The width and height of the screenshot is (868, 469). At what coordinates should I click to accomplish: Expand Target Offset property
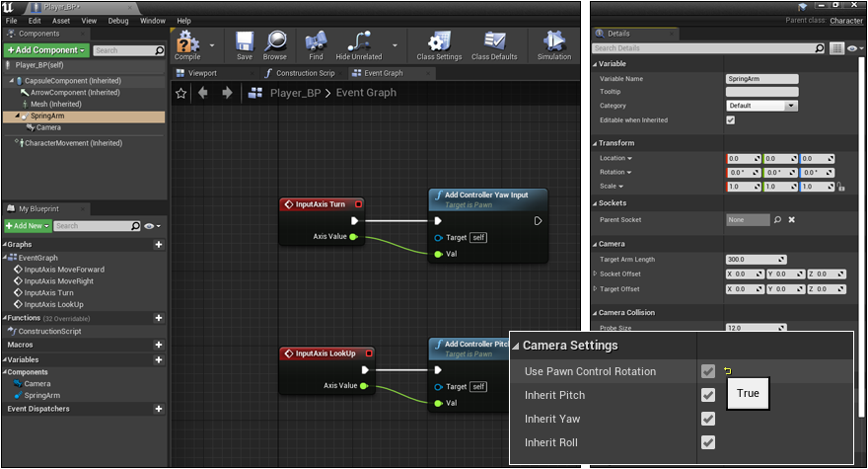click(x=595, y=289)
